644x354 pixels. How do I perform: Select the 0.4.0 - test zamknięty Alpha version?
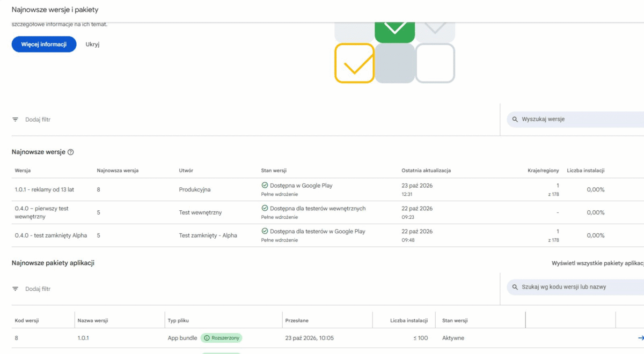(x=51, y=235)
